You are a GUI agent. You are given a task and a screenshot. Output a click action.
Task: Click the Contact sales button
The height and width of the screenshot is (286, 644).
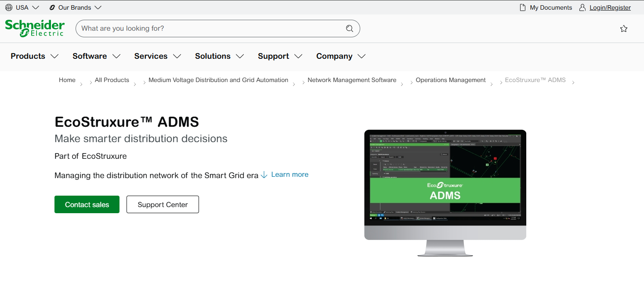tap(87, 204)
